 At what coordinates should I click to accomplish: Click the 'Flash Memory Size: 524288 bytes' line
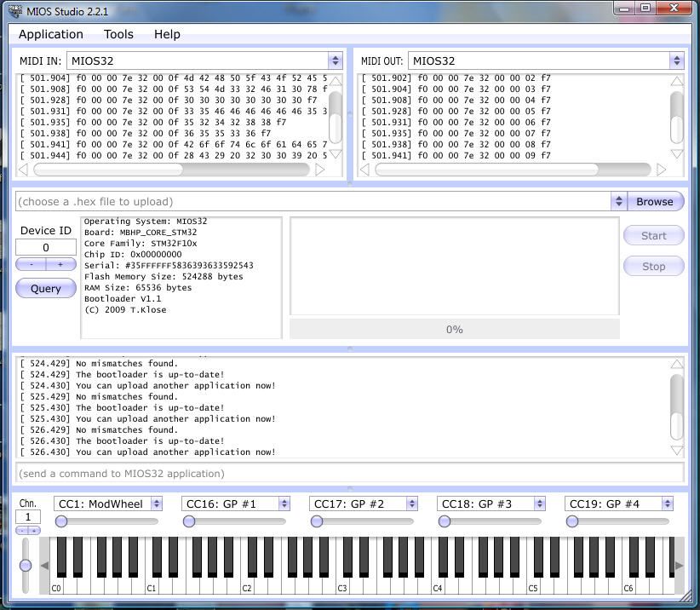(164, 276)
